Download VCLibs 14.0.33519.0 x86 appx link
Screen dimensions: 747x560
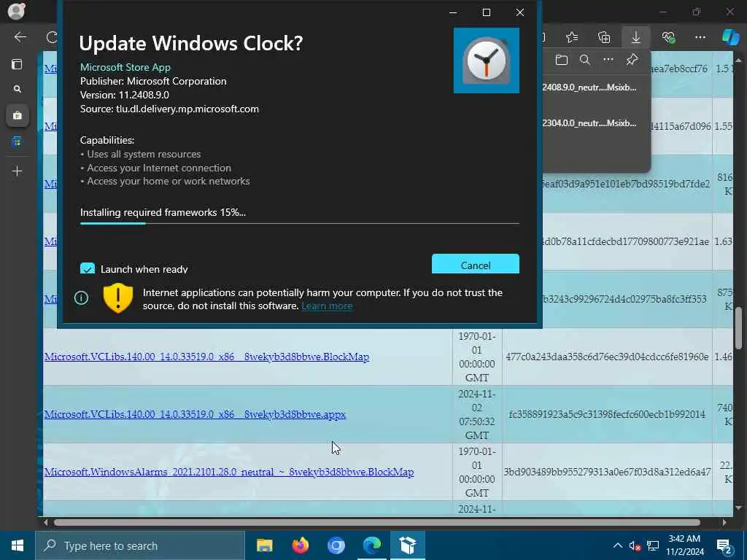point(195,414)
